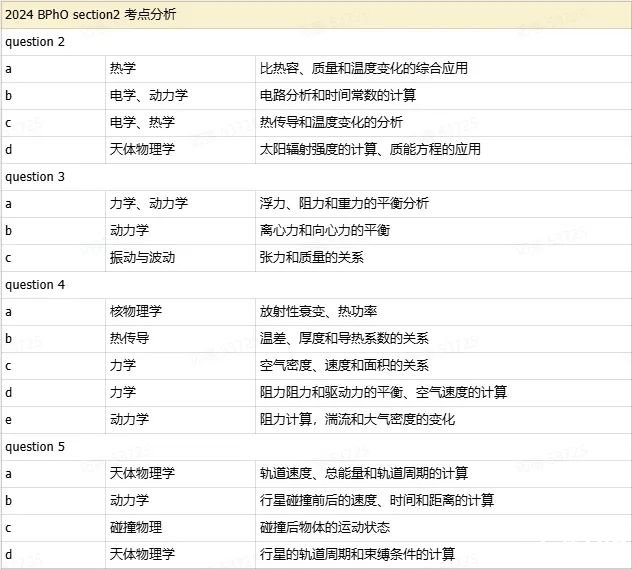Select the cell "振动与波动"
The height and width of the screenshot is (569, 632).
180,258
